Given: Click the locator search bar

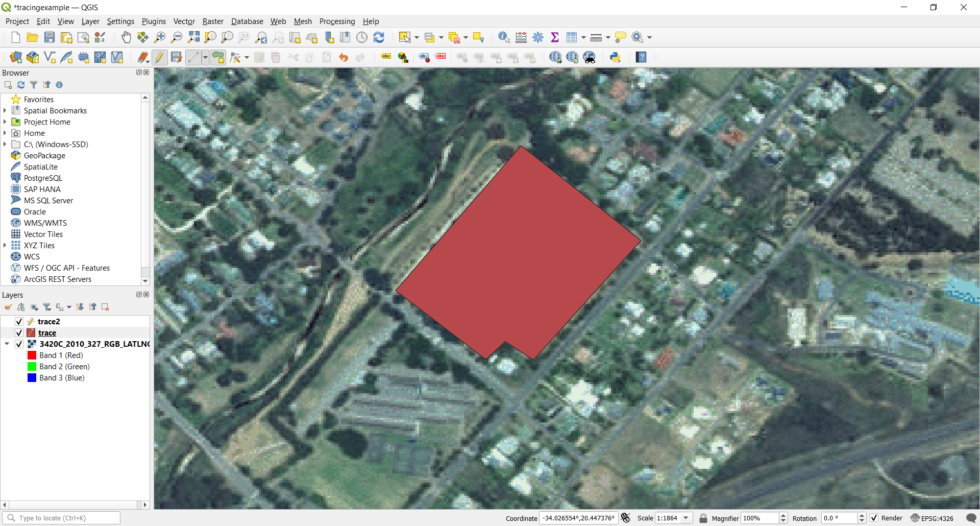Looking at the screenshot, I should [x=61, y=517].
